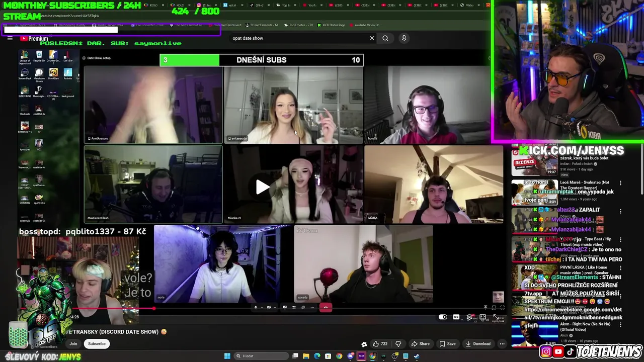The height and width of the screenshot is (362, 644).
Task: Open Microsoft Store from the taskbar
Action: (x=328, y=356)
